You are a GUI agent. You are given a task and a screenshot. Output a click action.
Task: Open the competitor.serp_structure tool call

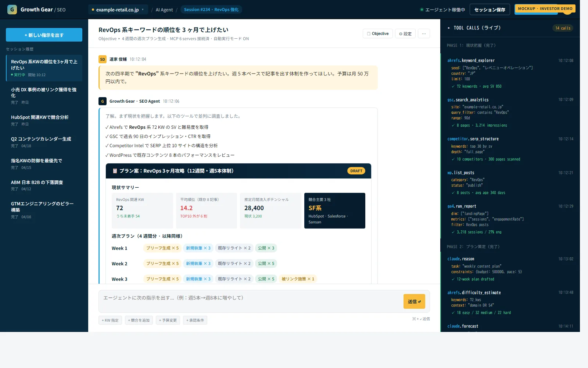point(510,149)
